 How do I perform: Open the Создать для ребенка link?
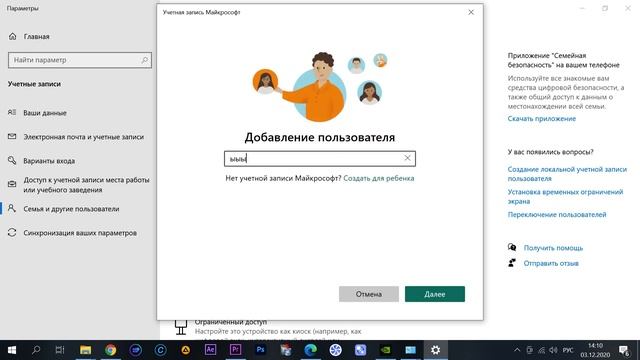(x=379, y=178)
